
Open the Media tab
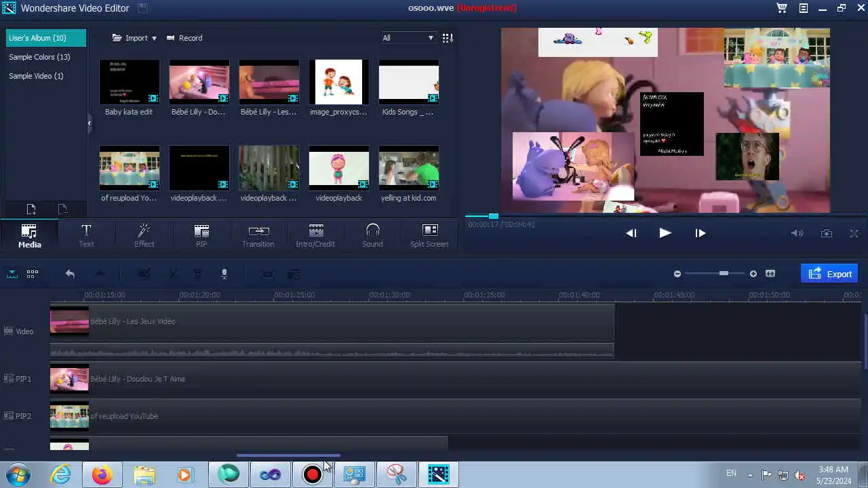coord(29,235)
